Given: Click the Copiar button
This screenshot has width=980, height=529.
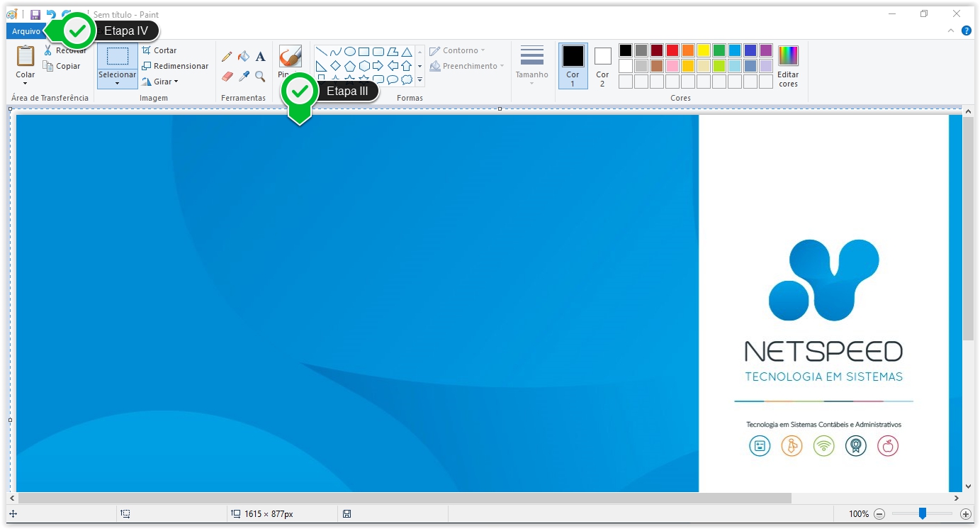Looking at the screenshot, I should pos(62,66).
